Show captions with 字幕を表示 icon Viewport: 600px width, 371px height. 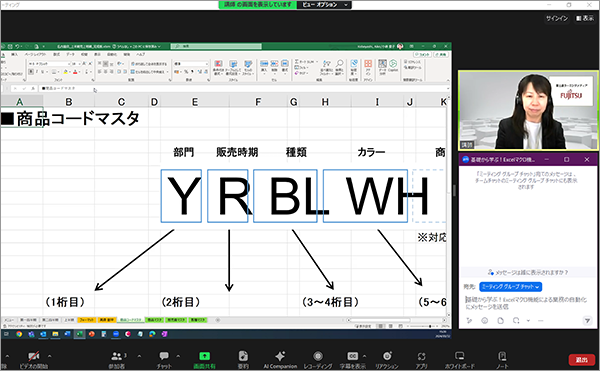pyautogui.click(x=352, y=356)
